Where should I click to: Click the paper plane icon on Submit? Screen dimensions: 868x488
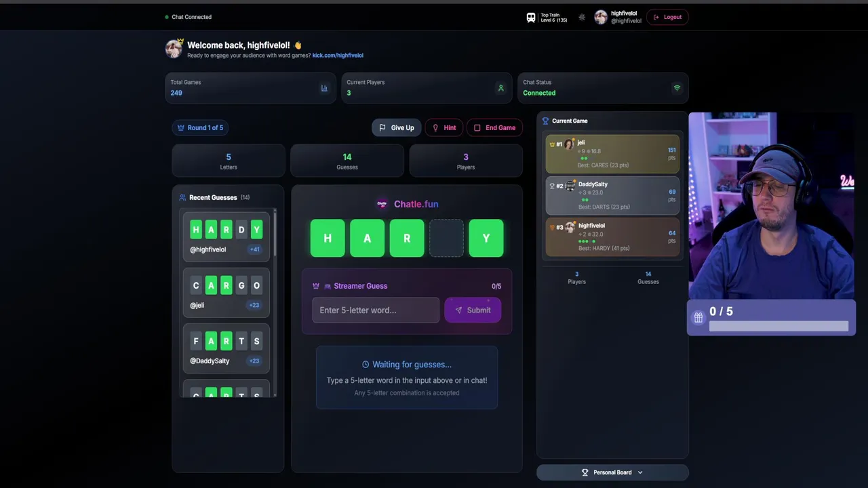point(458,310)
